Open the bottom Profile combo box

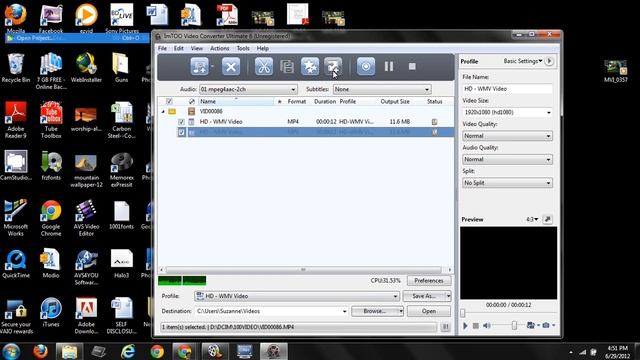297,296
